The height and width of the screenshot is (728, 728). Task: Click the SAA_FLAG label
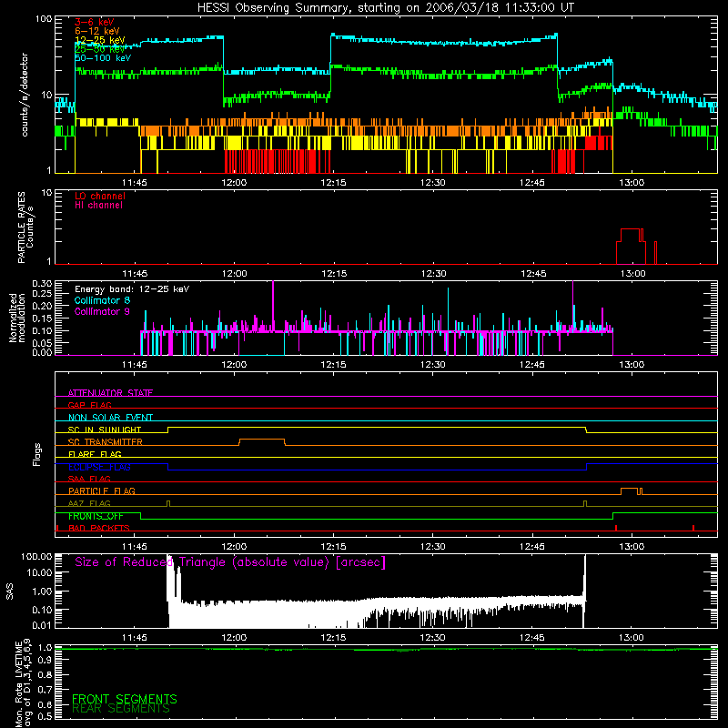[x=89, y=479]
